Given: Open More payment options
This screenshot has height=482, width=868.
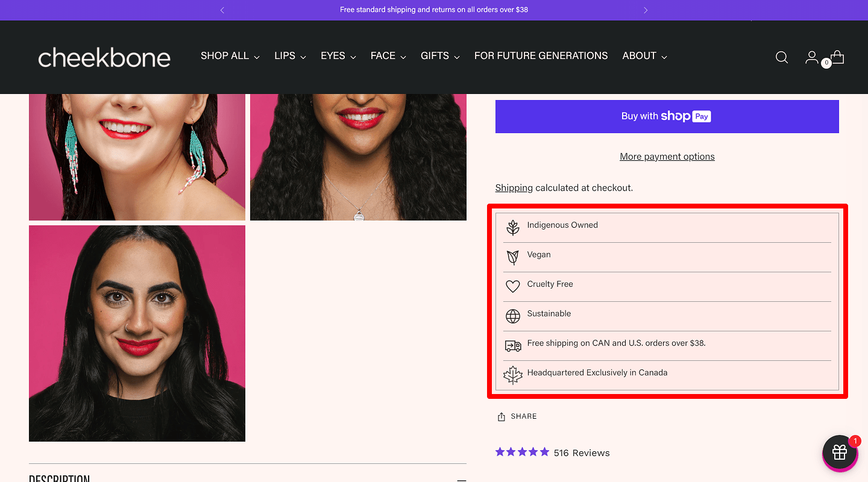Looking at the screenshot, I should 667,156.
